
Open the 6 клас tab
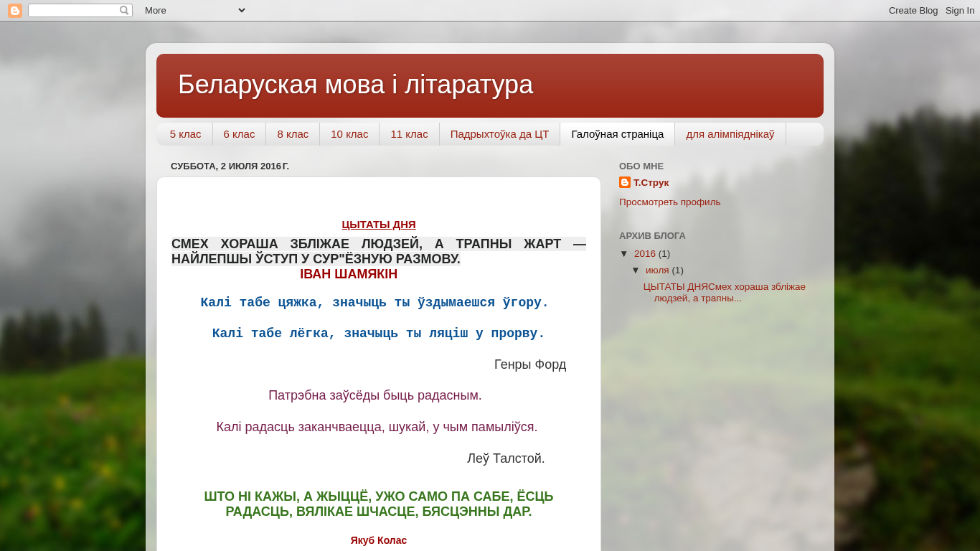(239, 134)
